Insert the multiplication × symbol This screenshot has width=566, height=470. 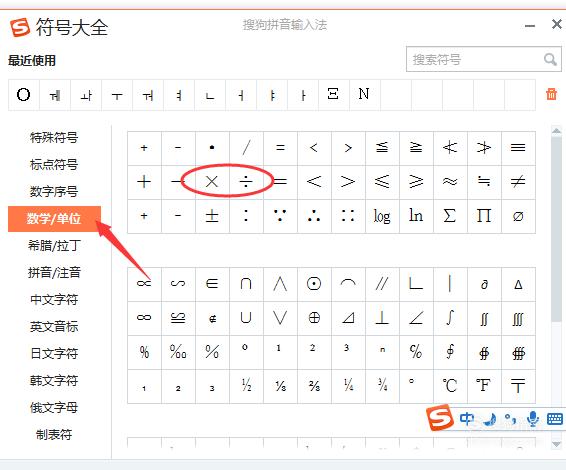[x=212, y=182]
